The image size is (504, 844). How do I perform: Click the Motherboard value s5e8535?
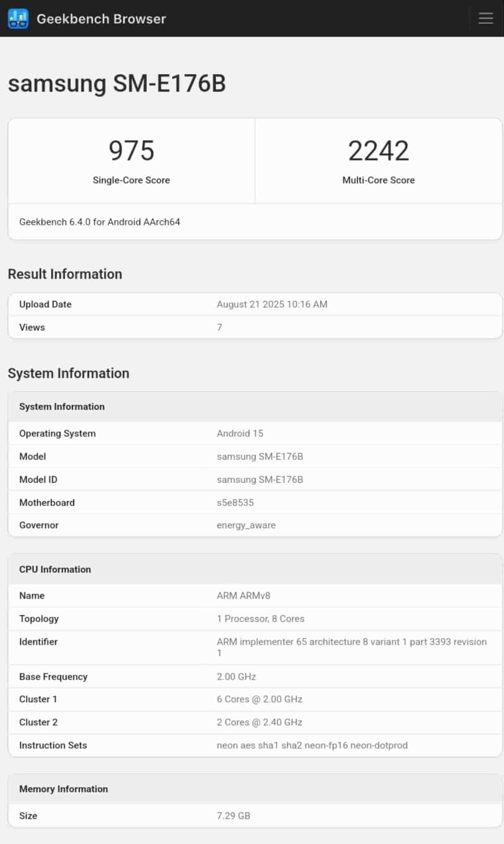(235, 503)
